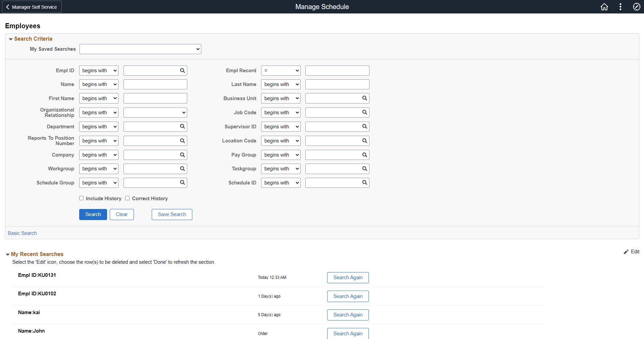Go back to Manager Self Service
Screen dimensions: 644x339
coord(31,7)
